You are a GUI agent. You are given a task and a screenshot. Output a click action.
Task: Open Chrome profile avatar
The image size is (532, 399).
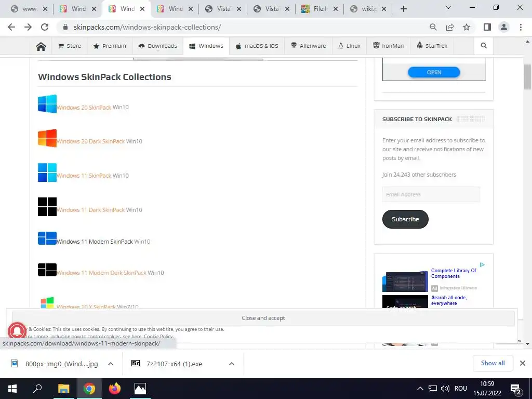[504, 27]
